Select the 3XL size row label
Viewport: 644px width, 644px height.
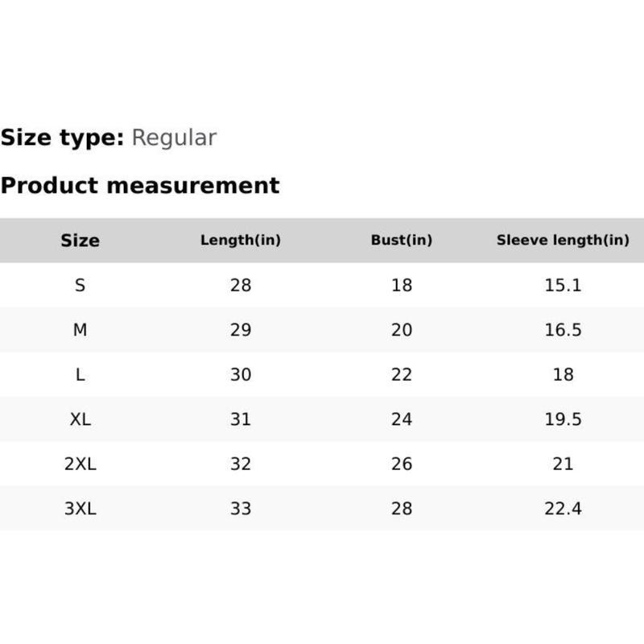click(80, 509)
